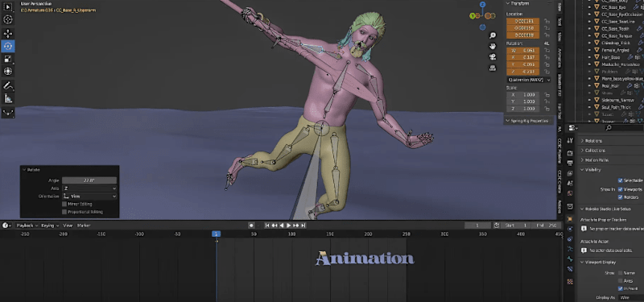Open the Quaternion rotation mode dropdown
The width and height of the screenshot is (644, 302).
[529, 80]
